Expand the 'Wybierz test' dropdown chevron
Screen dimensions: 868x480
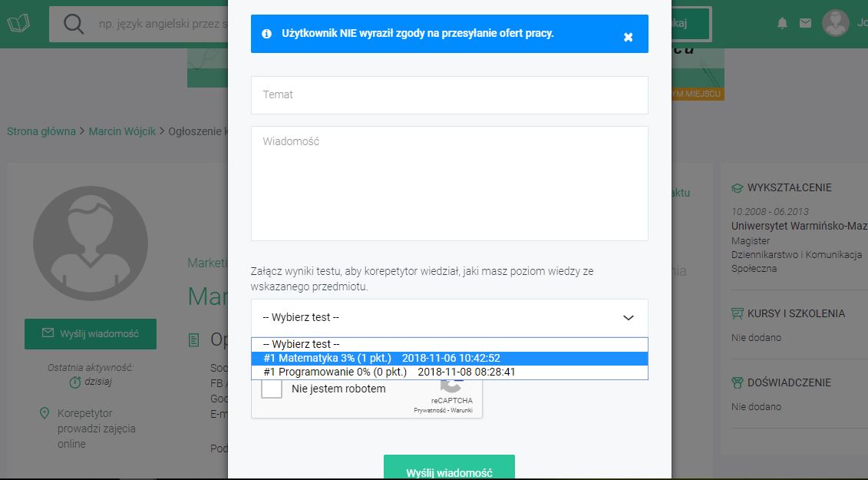628,317
